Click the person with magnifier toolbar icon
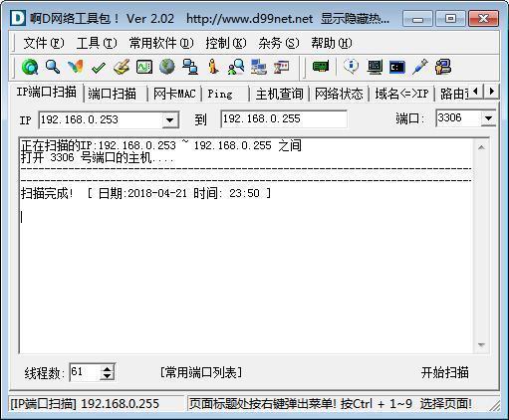Image resolution: width=509 pixels, height=420 pixels. 236,67
